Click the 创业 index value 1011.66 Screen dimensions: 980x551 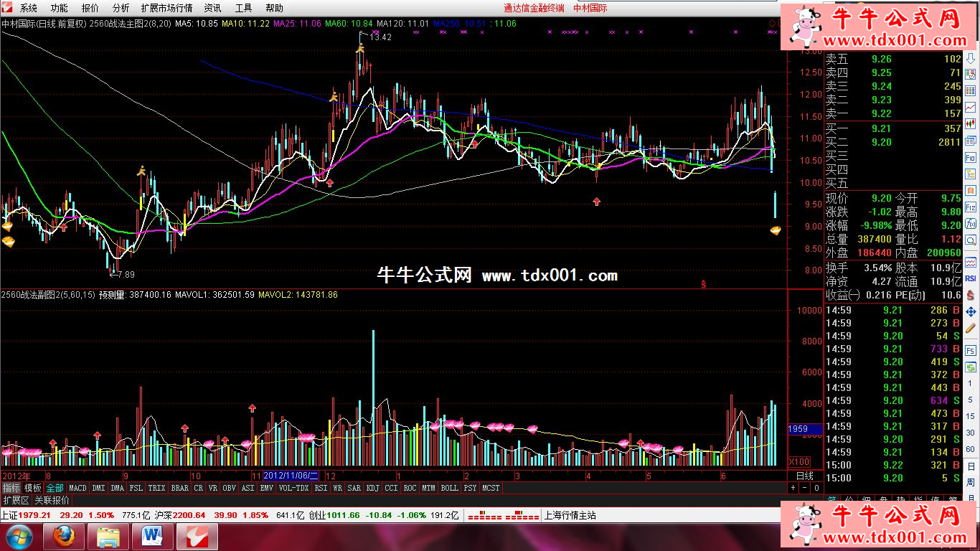pos(344,515)
